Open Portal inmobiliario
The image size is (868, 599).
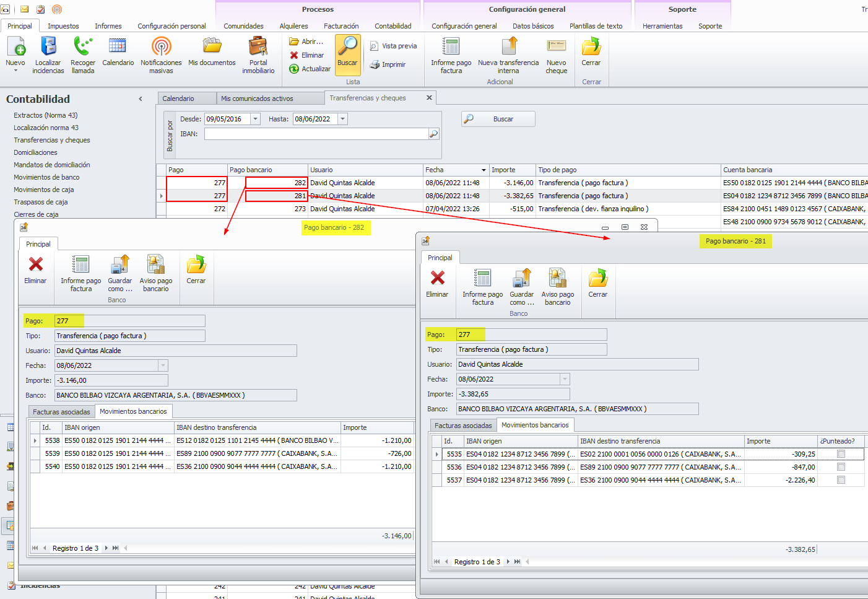[258, 55]
